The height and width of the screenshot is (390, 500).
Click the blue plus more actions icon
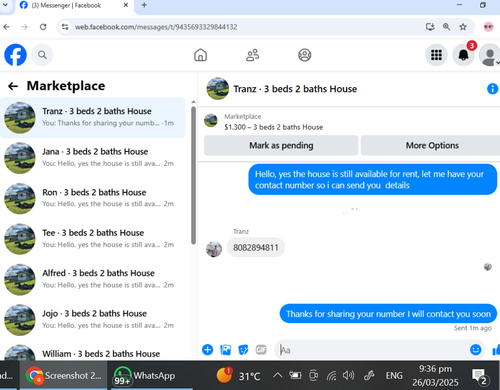click(x=207, y=350)
